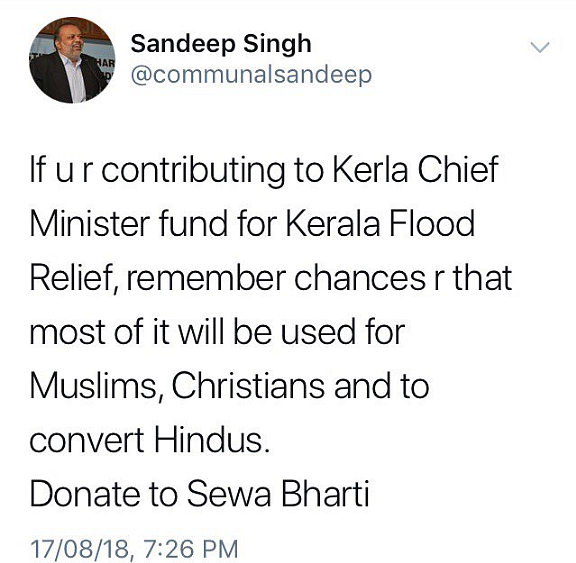Click the word 'Christians' in the tweet

point(248,385)
